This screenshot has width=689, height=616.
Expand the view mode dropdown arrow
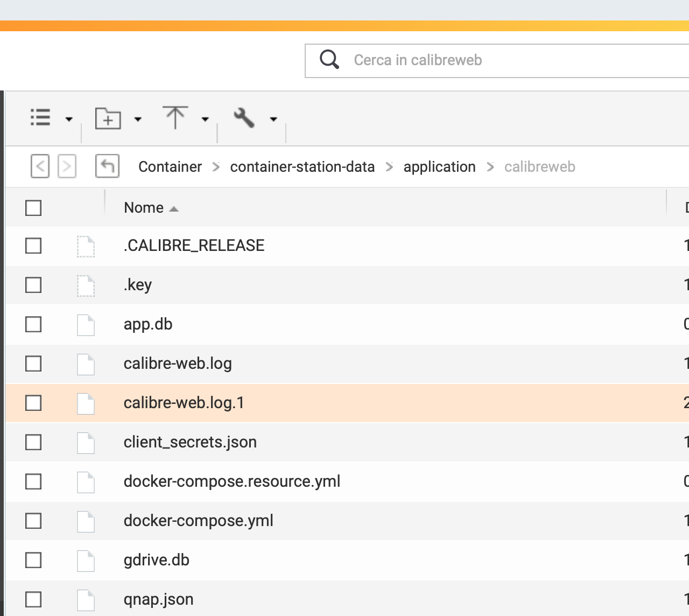click(x=69, y=119)
